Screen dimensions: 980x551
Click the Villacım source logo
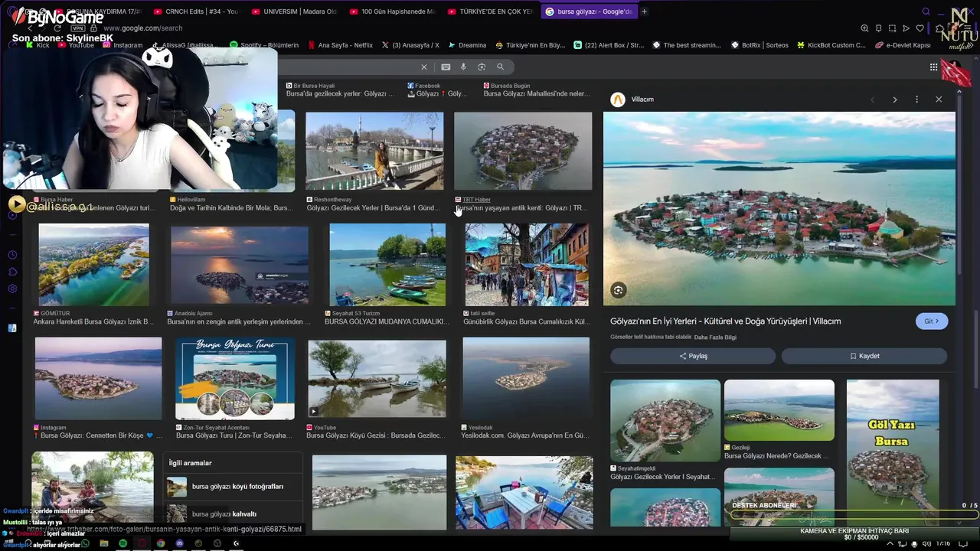point(618,99)
